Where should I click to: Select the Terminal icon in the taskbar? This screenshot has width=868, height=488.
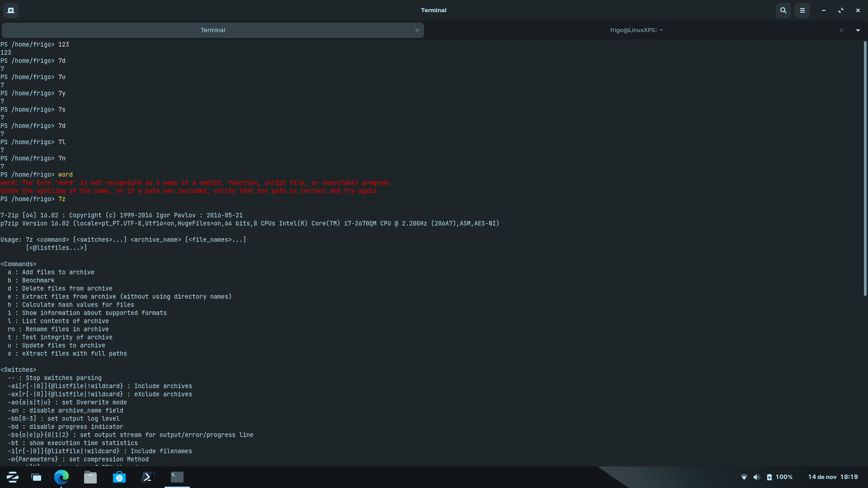[x=176, y=477]
